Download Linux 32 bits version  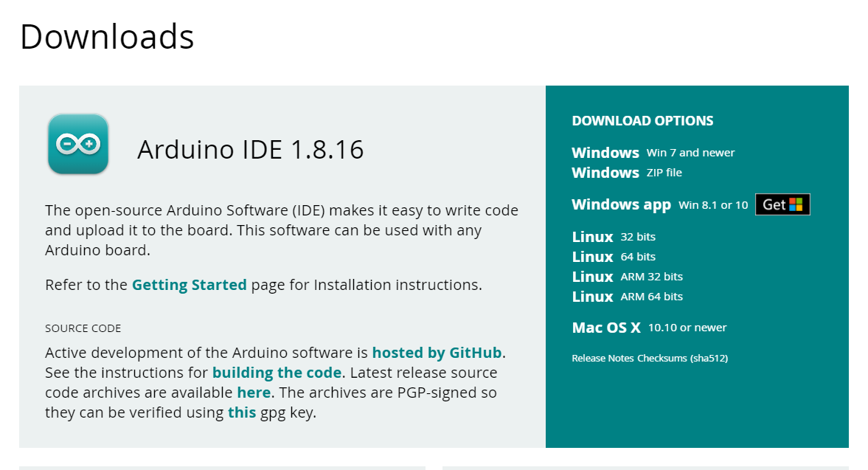(x=614, y=237)
